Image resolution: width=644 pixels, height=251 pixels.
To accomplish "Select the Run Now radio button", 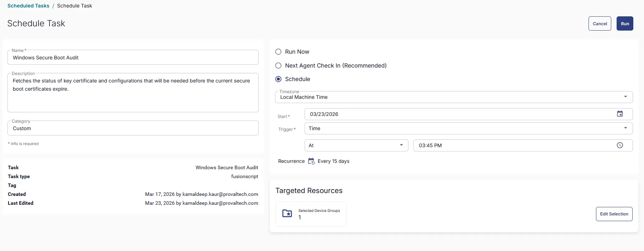I will click(x=279, y=52).
